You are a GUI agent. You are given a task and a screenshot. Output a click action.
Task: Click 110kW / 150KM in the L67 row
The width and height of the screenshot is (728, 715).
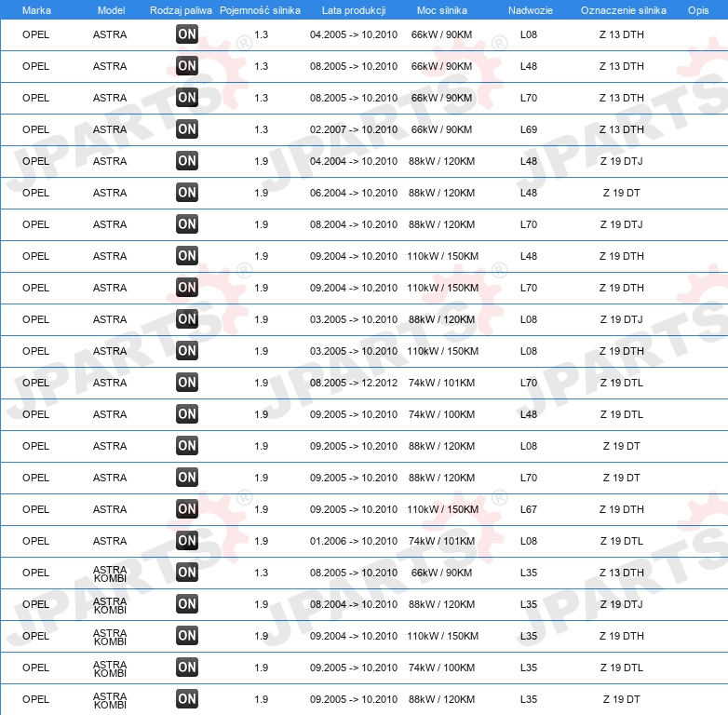442,509
